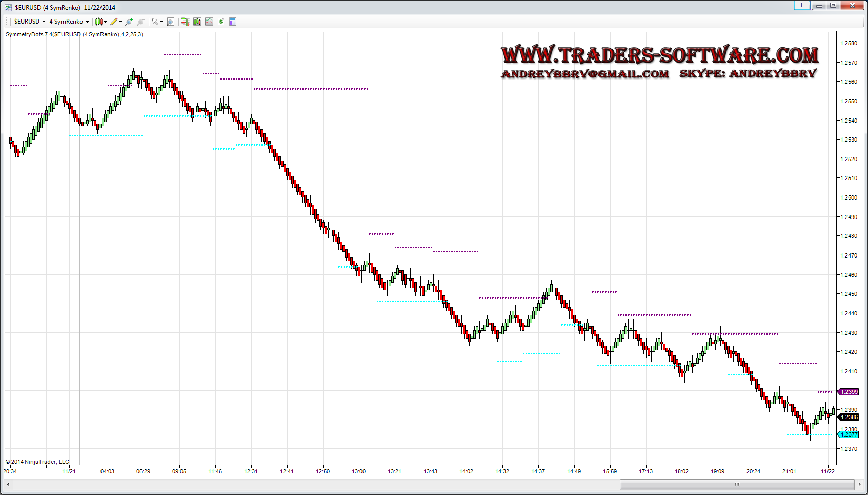Open the Strategies dollar-sign icon
The image size is (868, 495).
pos(221,22)
